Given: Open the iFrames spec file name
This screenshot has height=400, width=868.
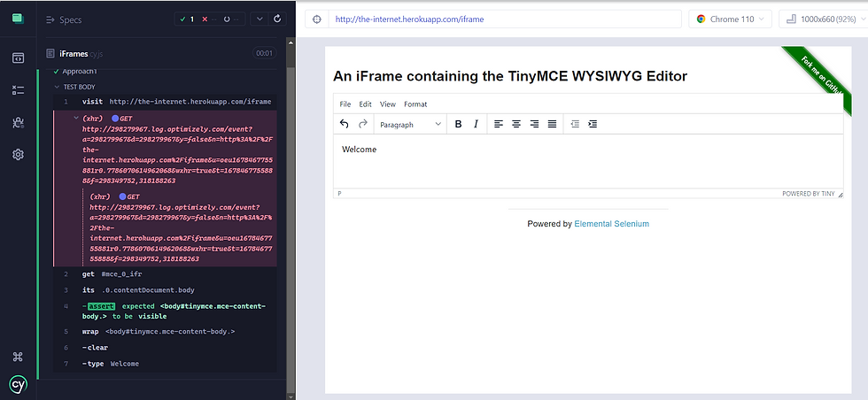Looking at the screenshot, I should [74, 54].
